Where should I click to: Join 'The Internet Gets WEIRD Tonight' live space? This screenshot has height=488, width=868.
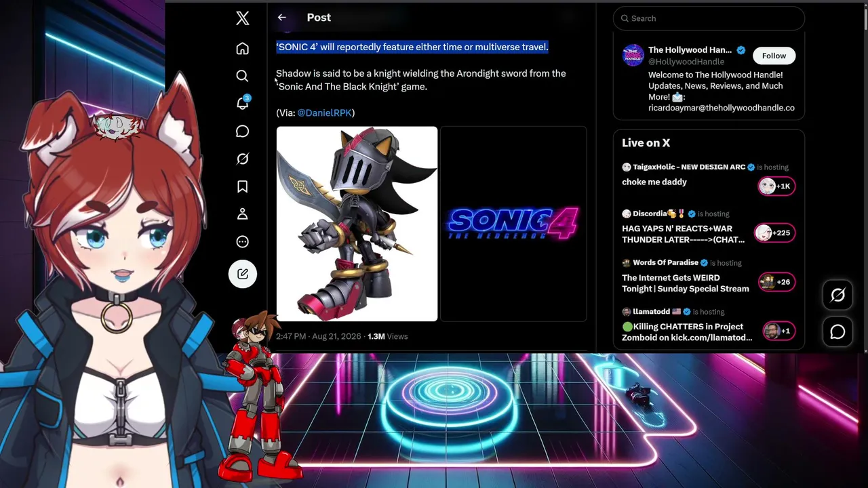pos(686,283)
